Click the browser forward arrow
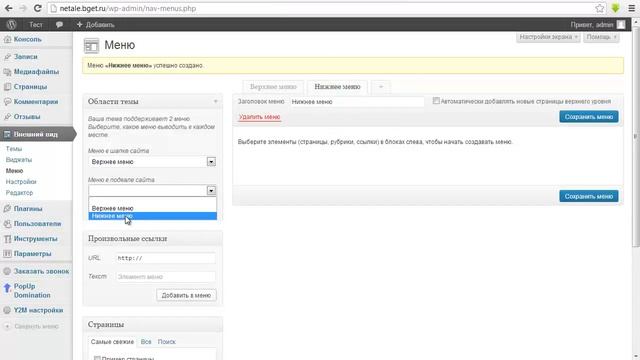The image size is (640, 360). pos(23,8)
